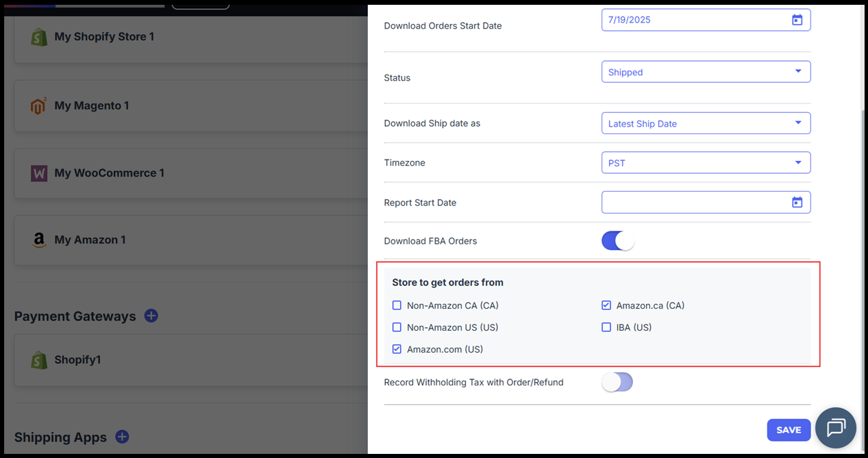Image resolution: width=868 pixels, height=458 pixels.
Task: Open the chat support widget
Action: click(x=836, y=428)
